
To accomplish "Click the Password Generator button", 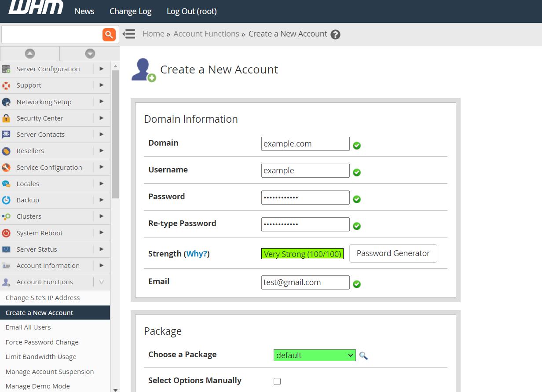I will pyautogui.click(x=393, y=253).
